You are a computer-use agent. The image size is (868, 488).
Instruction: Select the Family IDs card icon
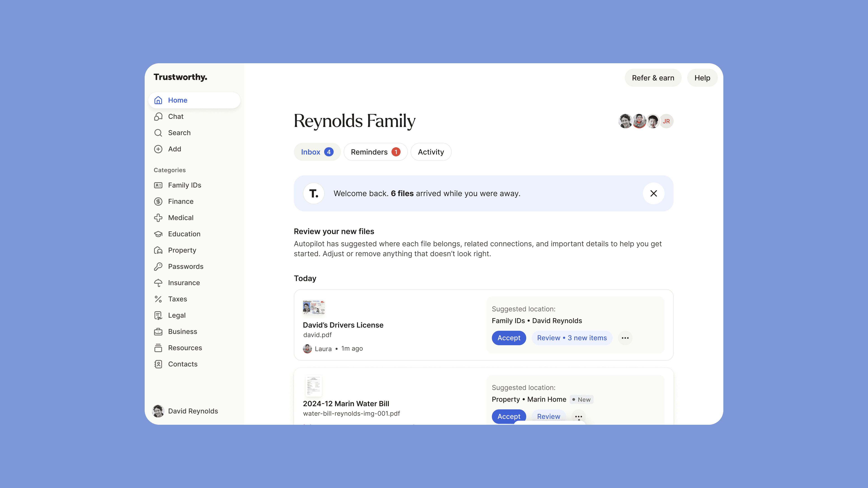(158, 185)
